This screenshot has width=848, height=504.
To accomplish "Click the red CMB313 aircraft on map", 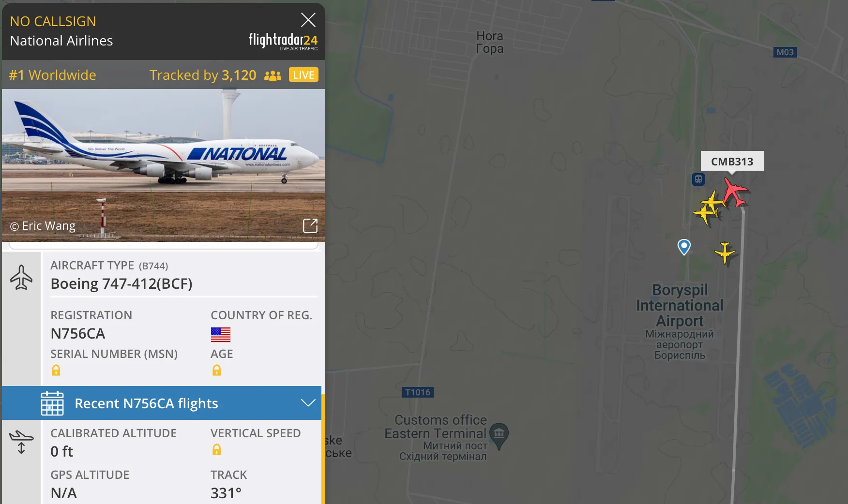I will tap(735, 192).
